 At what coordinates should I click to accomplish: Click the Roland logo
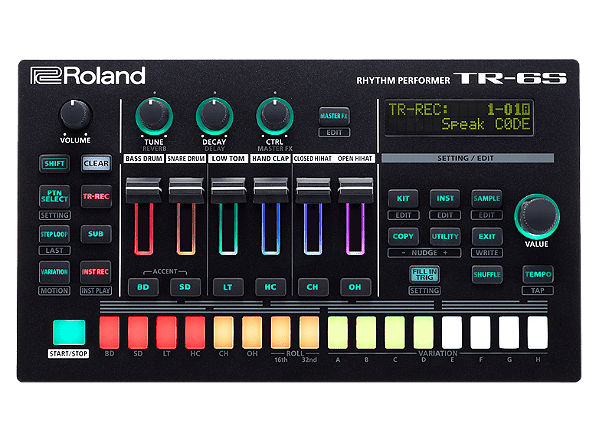click(x=88, y=76)
